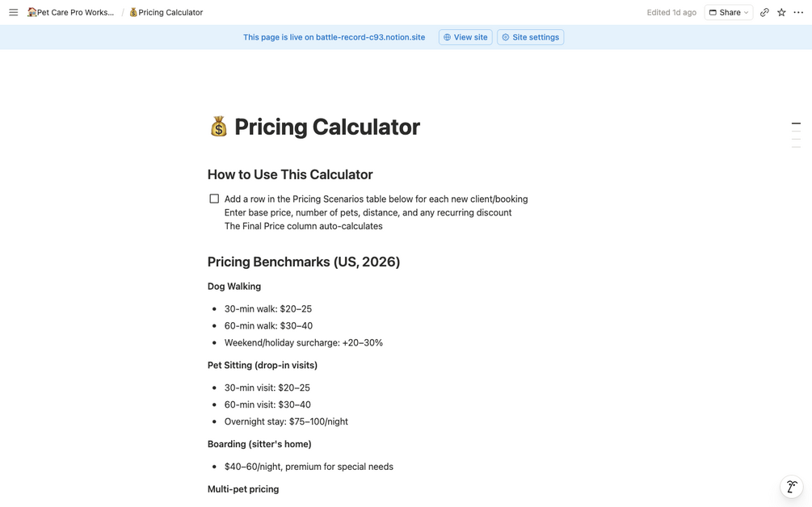This screenshot has width=812, height=507.
Task: Open the Notion AI assistant button
Action: point(792,487)
